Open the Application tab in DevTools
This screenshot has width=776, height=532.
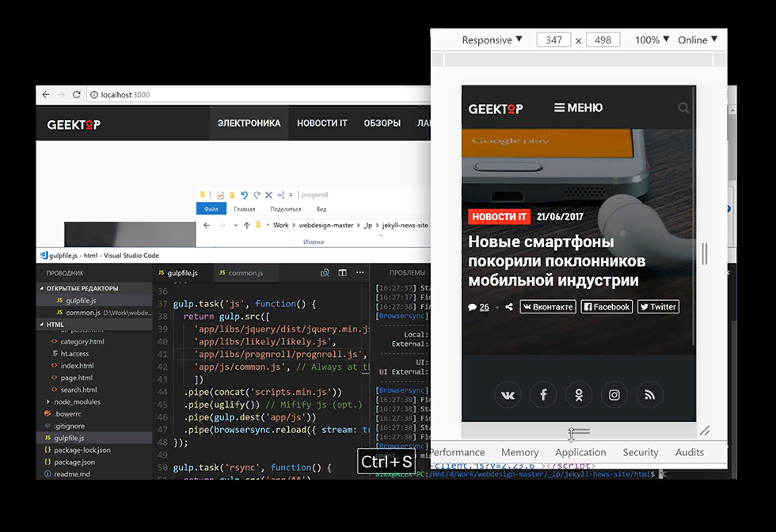580,452
